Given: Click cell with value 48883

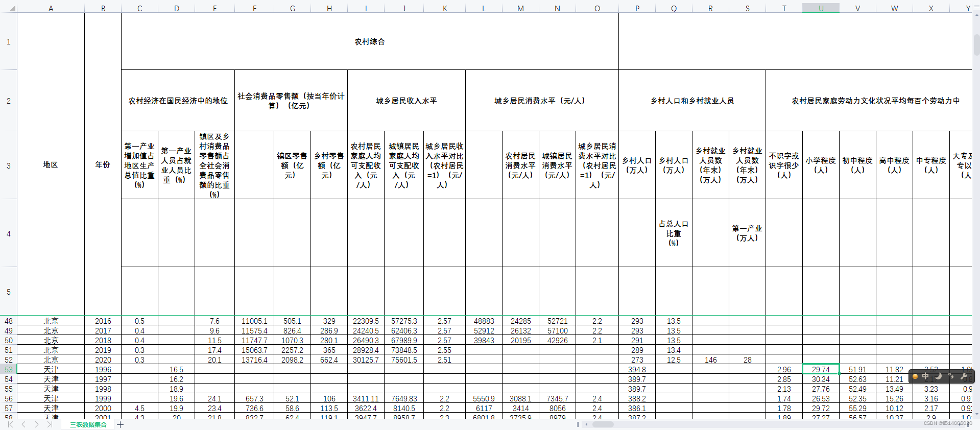Looking at the screenshot, I should pyautogui.click(x=484, y=321).
